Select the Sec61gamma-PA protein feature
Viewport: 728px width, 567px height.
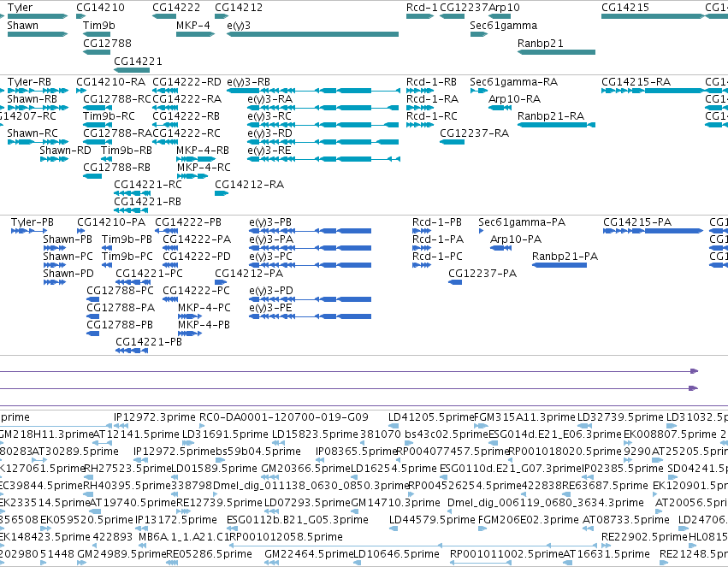[481, 231]
